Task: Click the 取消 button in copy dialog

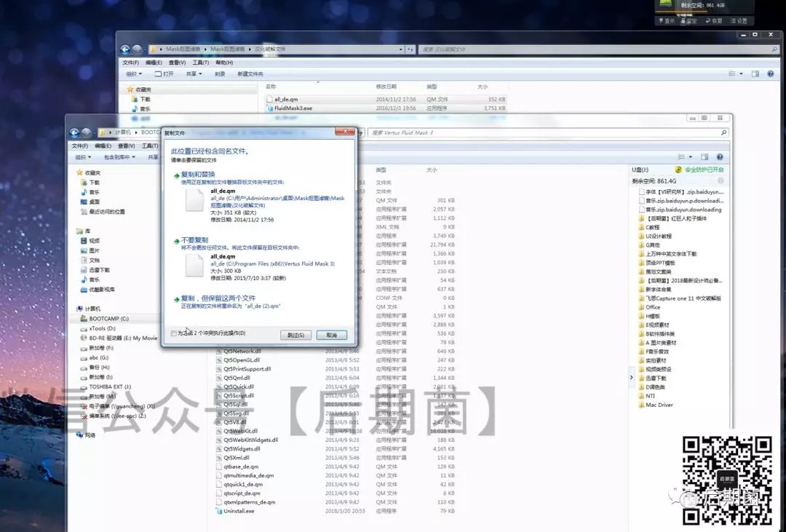Action: pyautogui.click(x=331, y=335)
